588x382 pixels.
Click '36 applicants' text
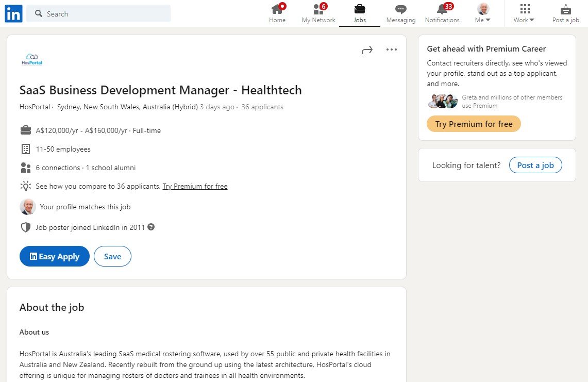(262, 107)
